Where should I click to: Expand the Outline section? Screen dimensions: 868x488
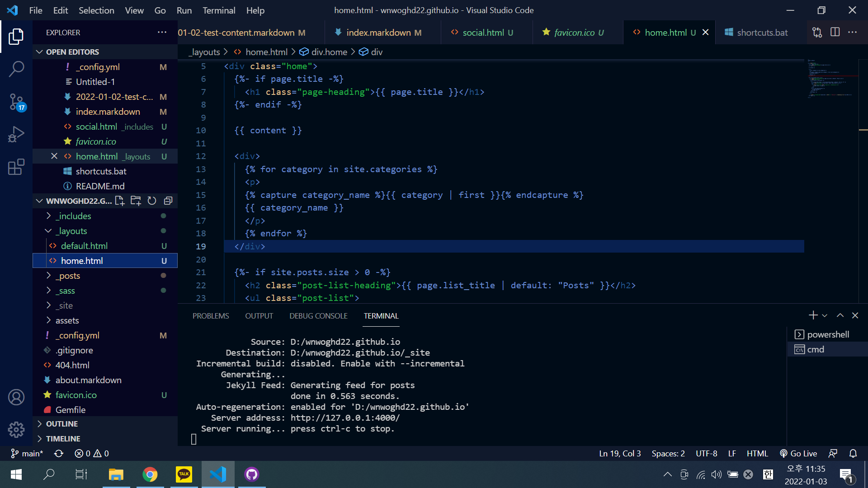tap(105, 424)
